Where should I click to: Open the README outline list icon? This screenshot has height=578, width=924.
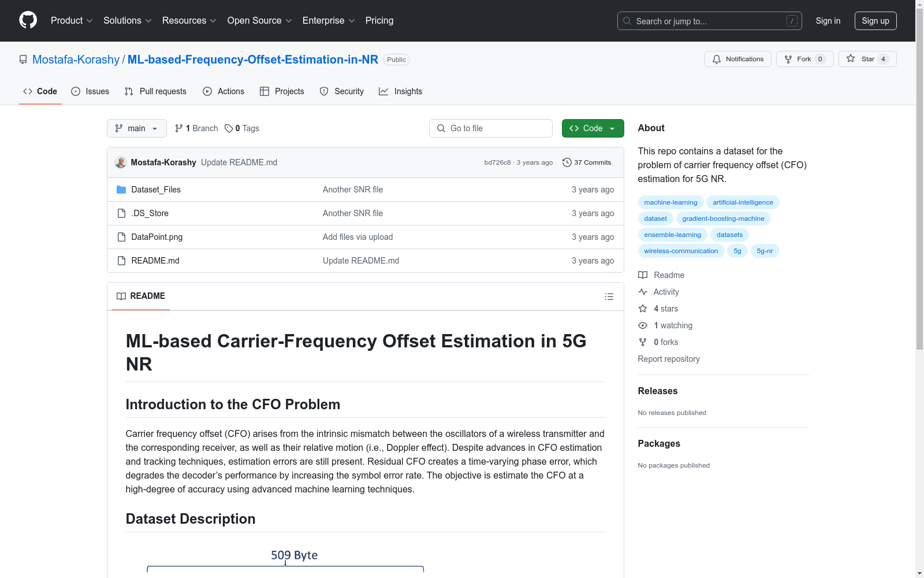pyautogui.click(x=609, y=297)
